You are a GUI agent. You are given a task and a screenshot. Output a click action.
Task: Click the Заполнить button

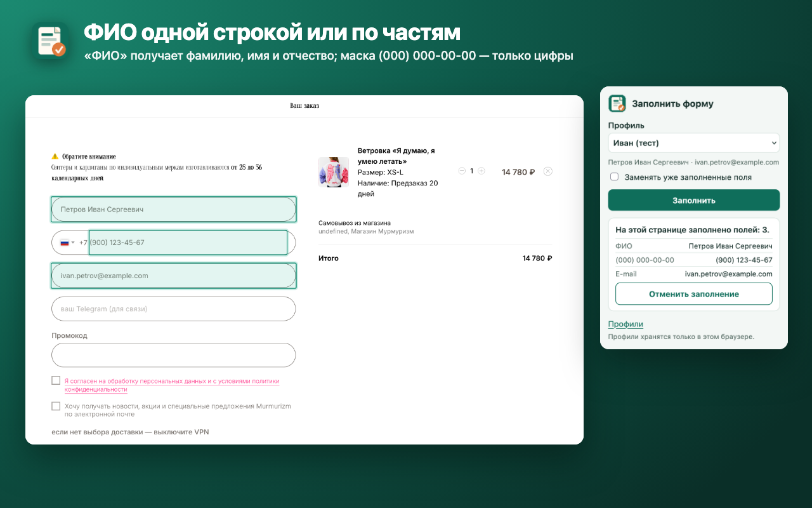[x=694, y=200]
